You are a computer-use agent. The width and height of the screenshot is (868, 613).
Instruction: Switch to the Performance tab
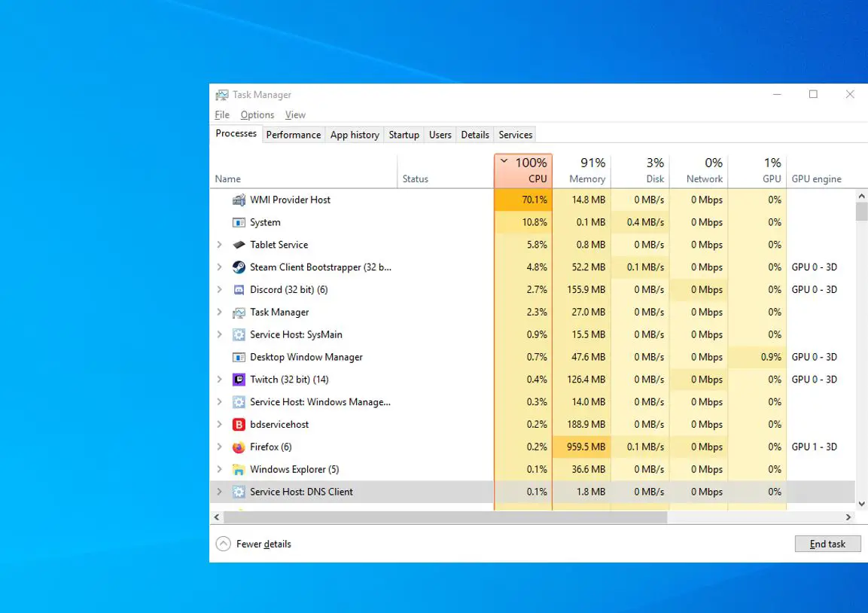(x=293, y=135)
